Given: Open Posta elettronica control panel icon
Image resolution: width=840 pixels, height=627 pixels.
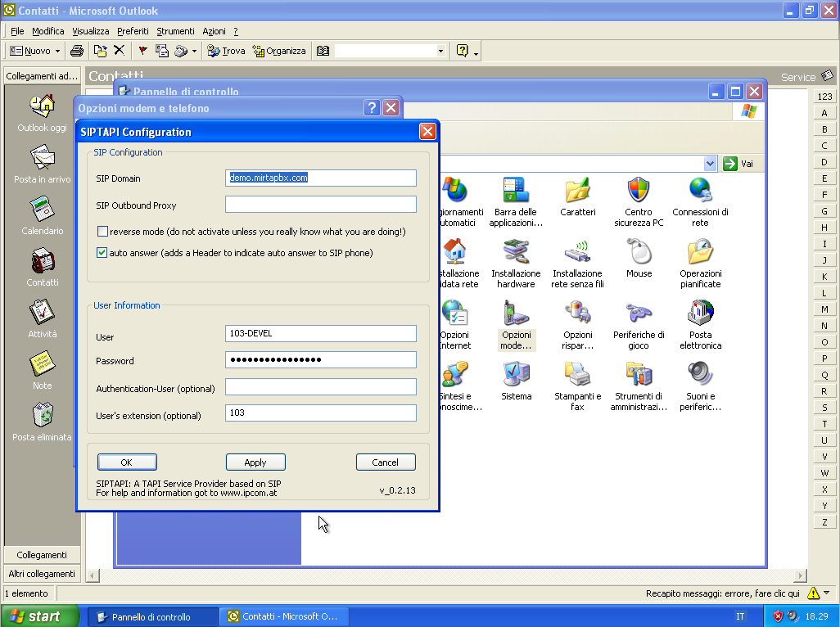Looking at the screenshot, I should pyautogui.click(x=700, y=325).
